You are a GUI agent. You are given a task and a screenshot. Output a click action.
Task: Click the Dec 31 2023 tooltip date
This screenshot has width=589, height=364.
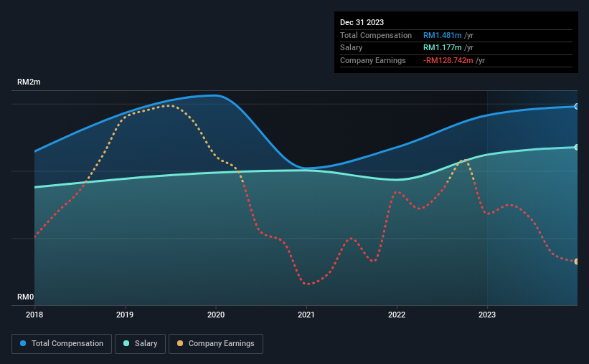point(362,22)
